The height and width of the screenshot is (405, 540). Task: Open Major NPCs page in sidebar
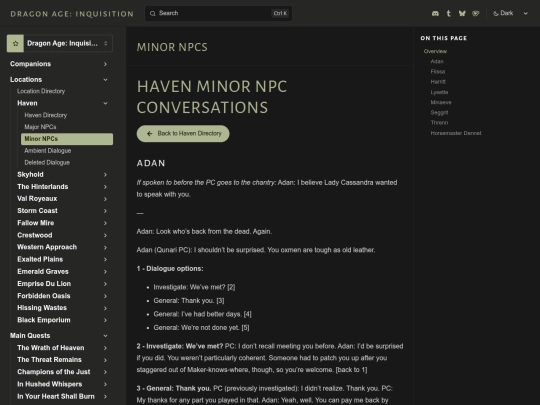[40, 127]
